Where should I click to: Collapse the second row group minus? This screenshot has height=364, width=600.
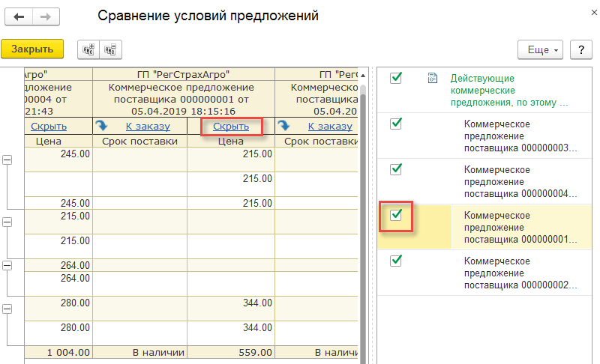click(x=7, y=222)
